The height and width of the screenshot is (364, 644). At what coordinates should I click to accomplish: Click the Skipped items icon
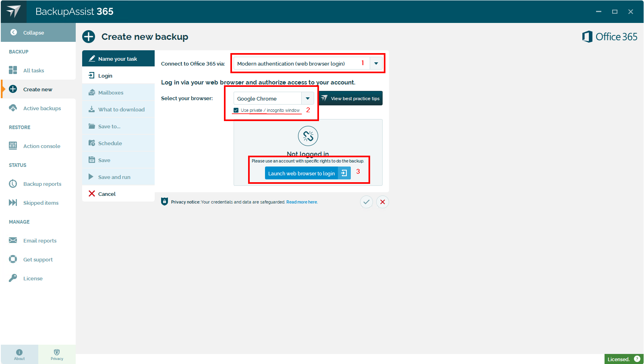[x=13, y=202]
